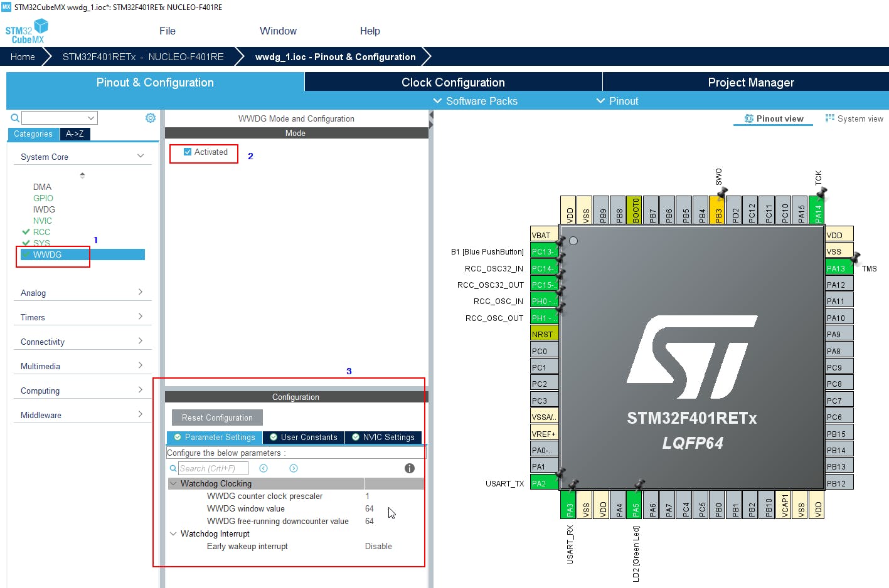Click the parameter info icon
This screenshot has height=588, width=889.
pyautogui.click(x=410, y=468)
